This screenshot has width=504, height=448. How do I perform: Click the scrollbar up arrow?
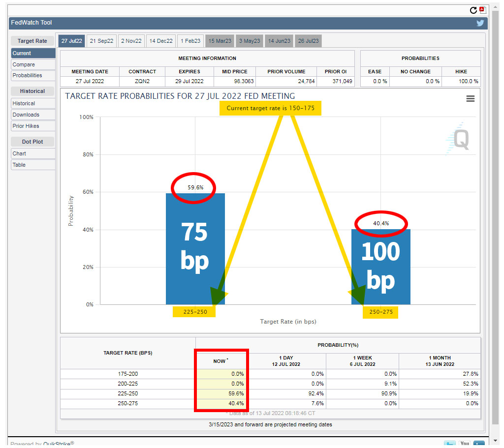[496, 9]
